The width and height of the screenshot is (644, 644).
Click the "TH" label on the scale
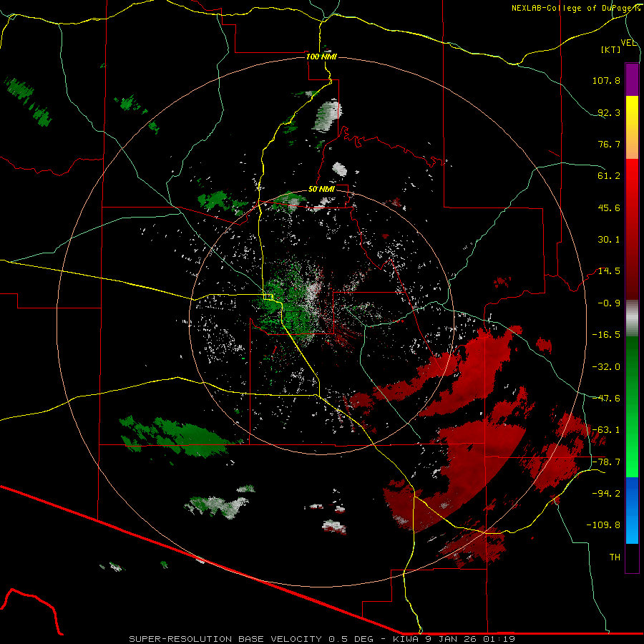pyautogui.click(x=615, y=557)
